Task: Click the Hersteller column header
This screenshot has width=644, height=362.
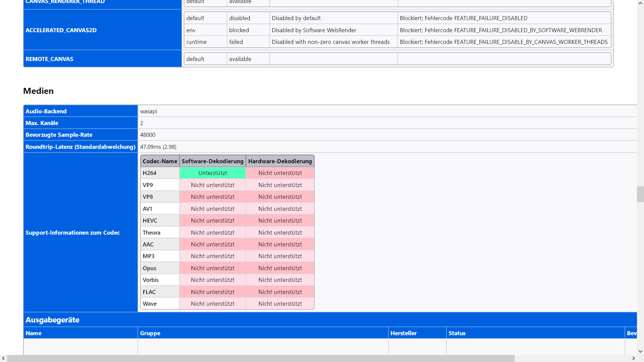Action: tap(404, 333)
